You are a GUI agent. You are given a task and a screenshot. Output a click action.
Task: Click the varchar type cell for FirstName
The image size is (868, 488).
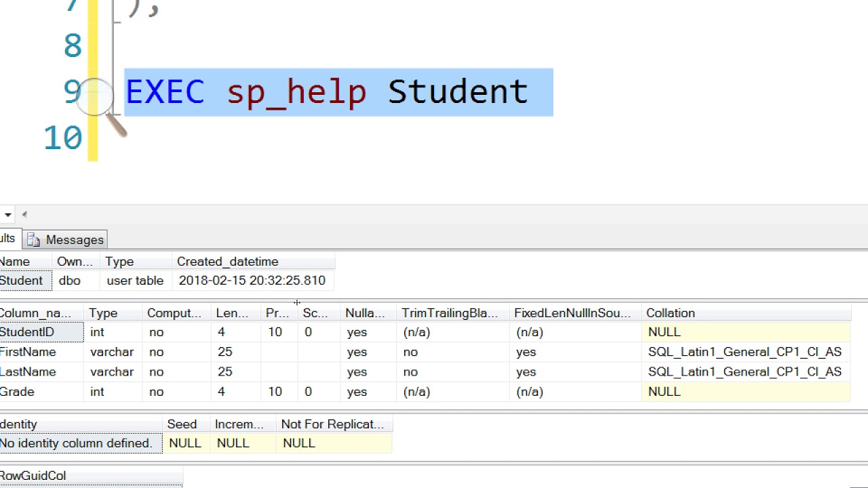click(114, 352)
